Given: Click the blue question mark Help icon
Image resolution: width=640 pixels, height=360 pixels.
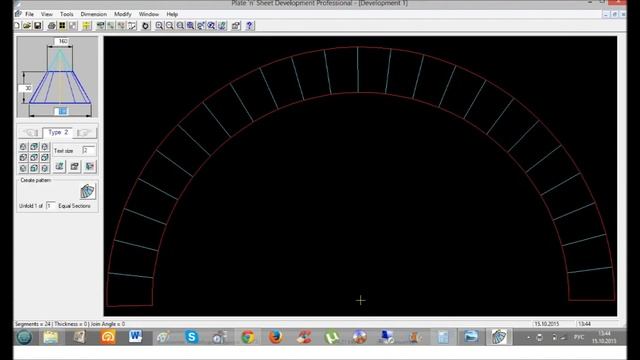Looking at the screenshot, I should click(249, 26).
